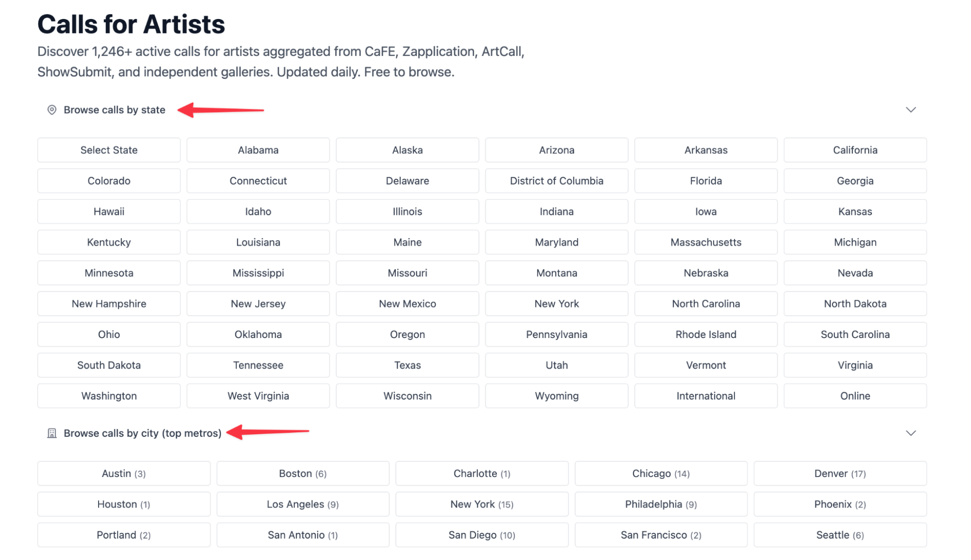Viewport: 971px width, 560px height.
Task: Open Los Angeles calls (9)
Action: pos(302,504)
